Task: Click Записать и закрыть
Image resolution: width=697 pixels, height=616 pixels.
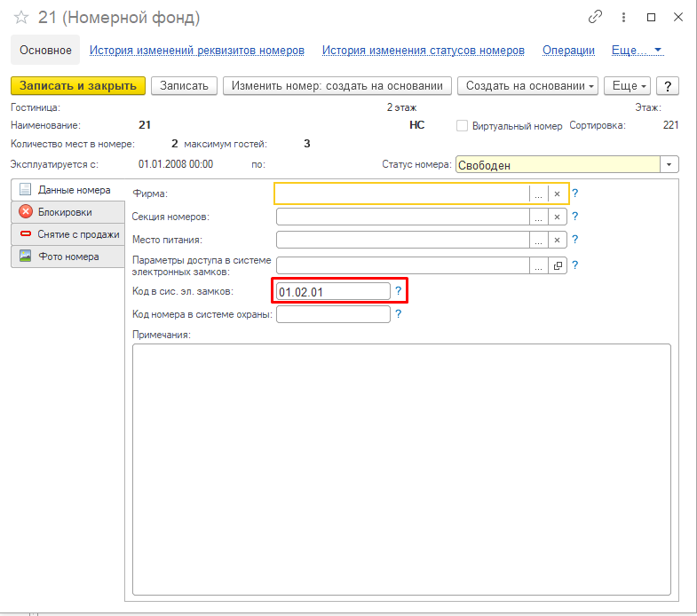Action: 78,86
